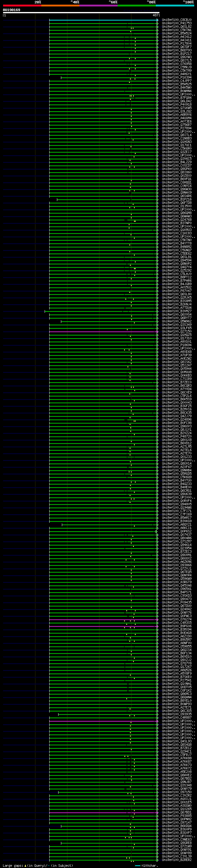Select hit UniRef100_Q6TDF7
Screen dimensions: 197x868
[x=177, y=47]
